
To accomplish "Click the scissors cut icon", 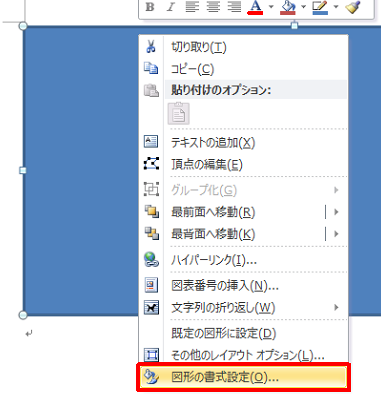I will tap(151, 47).
